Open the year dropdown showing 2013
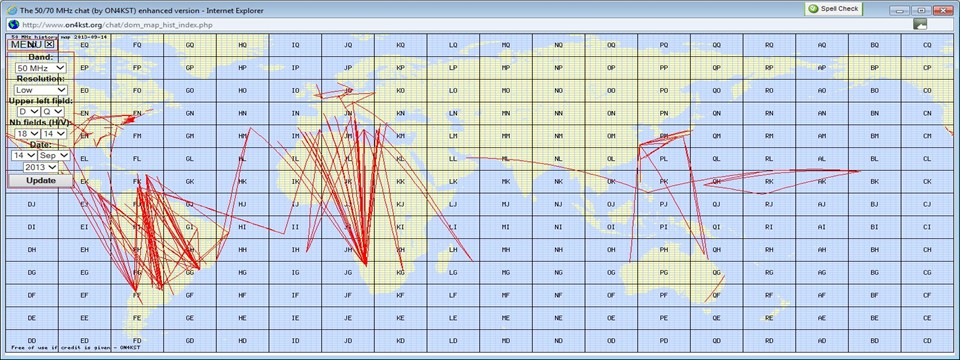Viewport: 960px width, 360px height. point(40,167)
